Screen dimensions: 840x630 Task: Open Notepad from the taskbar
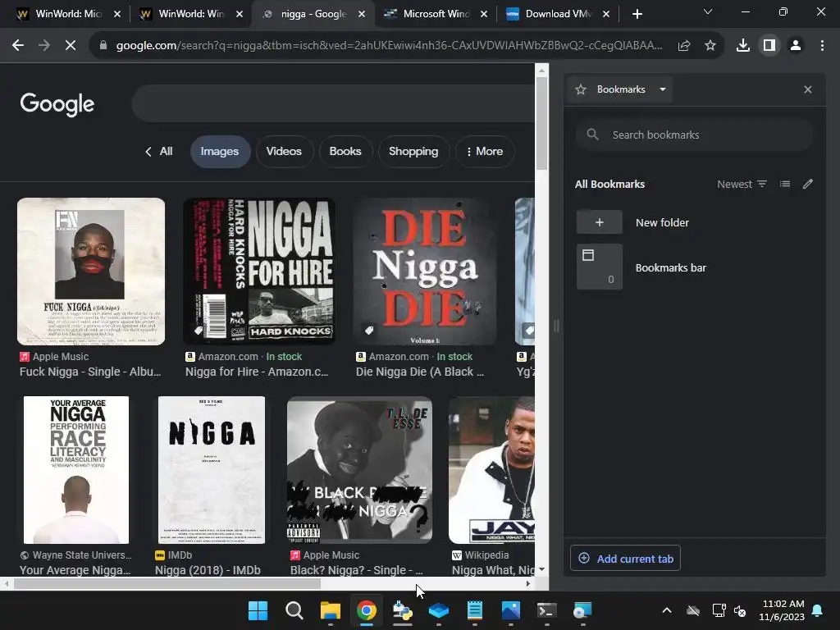[475, 610]
